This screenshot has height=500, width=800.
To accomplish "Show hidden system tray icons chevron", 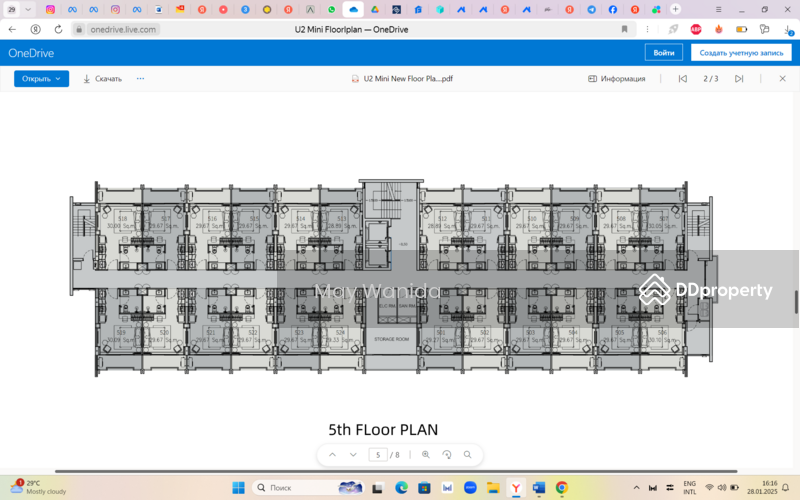I will [636, 488].
